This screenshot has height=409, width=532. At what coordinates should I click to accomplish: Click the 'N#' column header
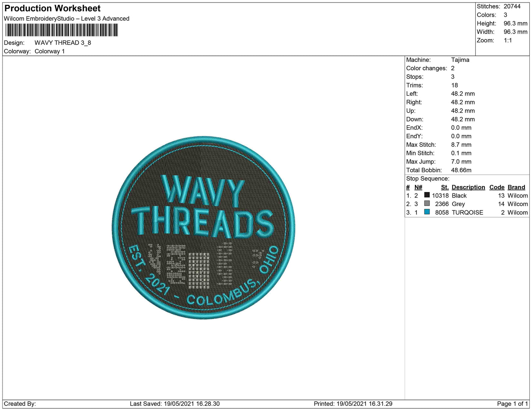coord(418,187)
